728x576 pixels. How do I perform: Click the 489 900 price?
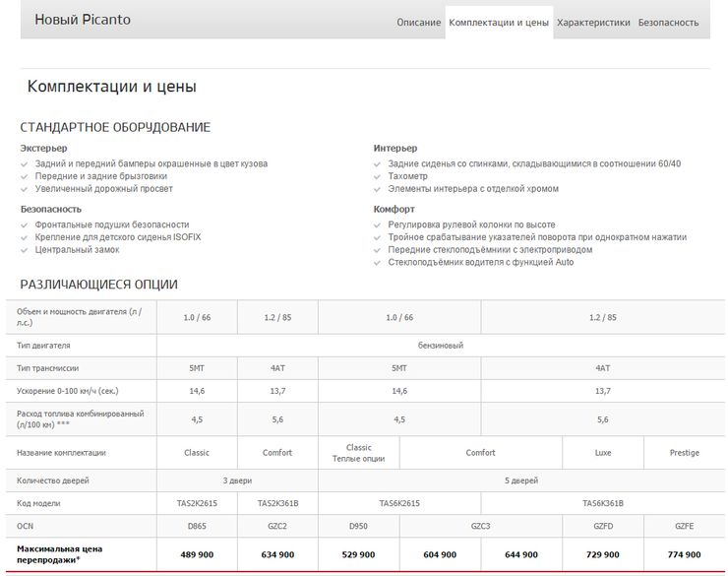tap(197, 555)
